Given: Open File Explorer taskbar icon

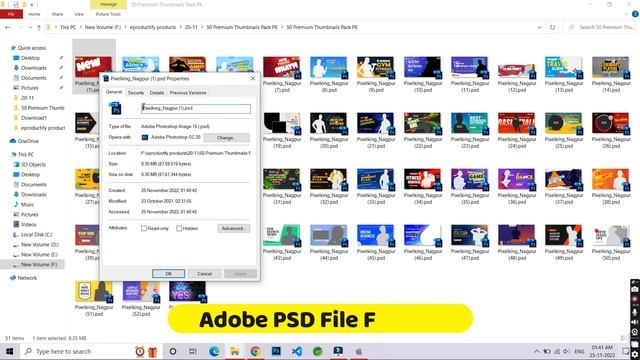Looking at the screenshot, I should 234,352.
